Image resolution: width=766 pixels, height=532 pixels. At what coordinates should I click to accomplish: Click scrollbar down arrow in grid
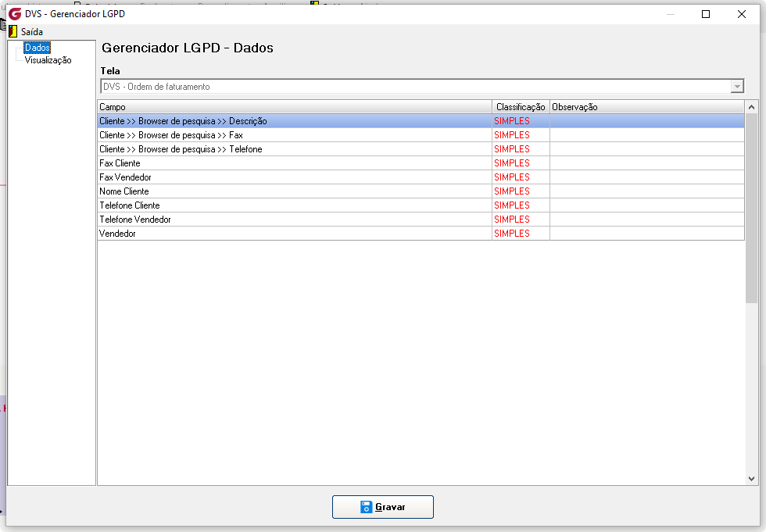751,479
